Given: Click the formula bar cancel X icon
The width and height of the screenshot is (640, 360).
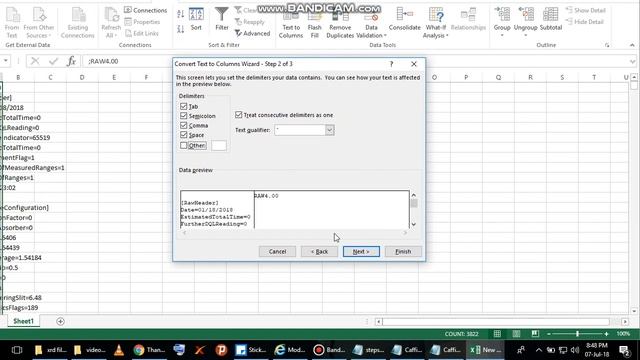Looking at the screenshot, I should tap(35, 61).
